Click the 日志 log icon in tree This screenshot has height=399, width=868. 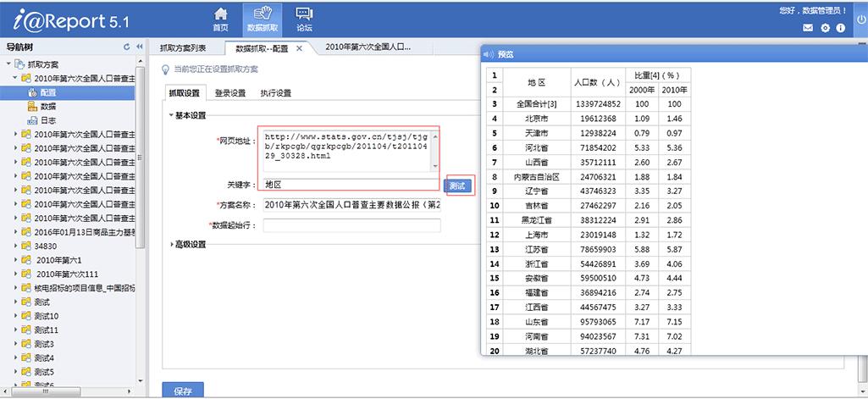pyautogui.click(x=32, y=120)
